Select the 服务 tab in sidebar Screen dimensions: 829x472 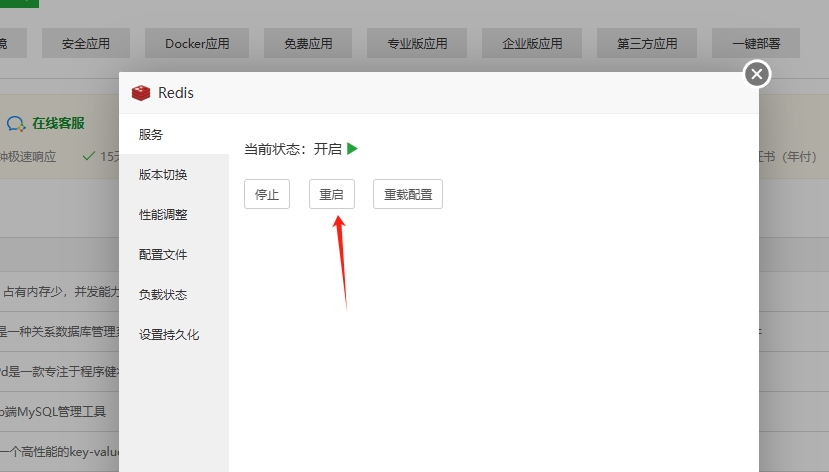click(151, 135)
